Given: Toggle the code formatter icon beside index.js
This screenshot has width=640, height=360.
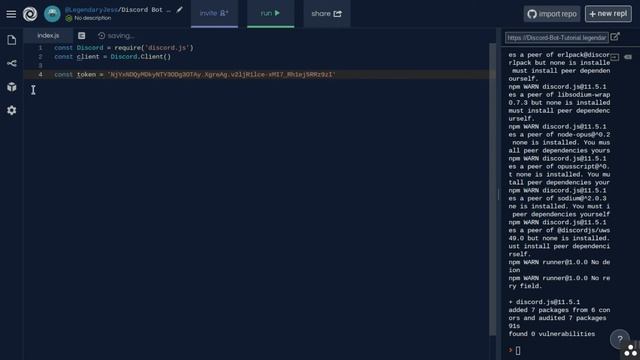Looking at the screenshot, I should click(x=82, y=36).
